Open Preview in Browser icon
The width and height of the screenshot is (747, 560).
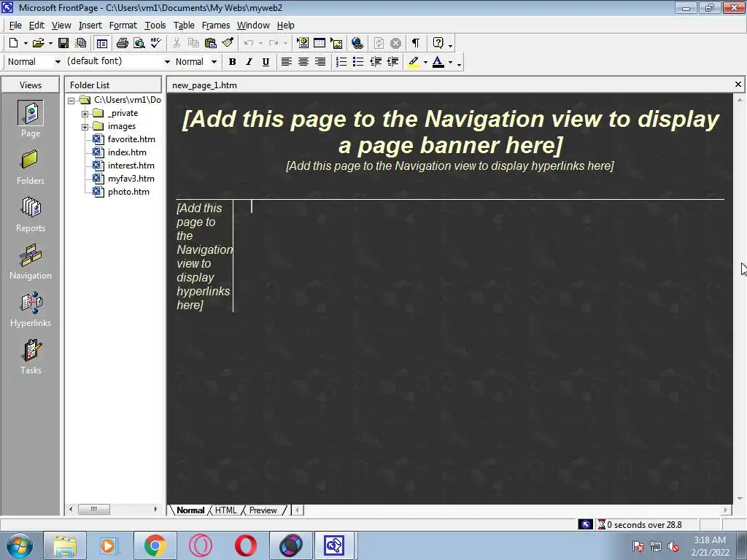pos(139,43)
